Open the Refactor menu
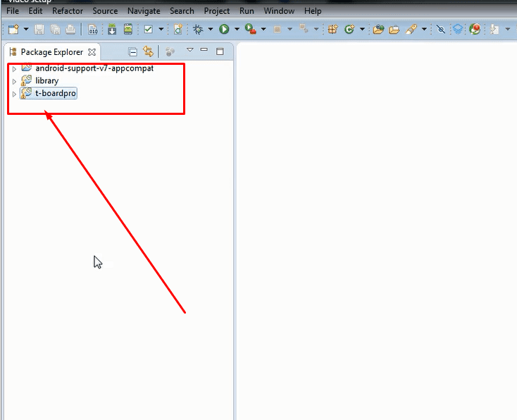The height and width of the screenshot is (420, 517). [x=68, y=11]
